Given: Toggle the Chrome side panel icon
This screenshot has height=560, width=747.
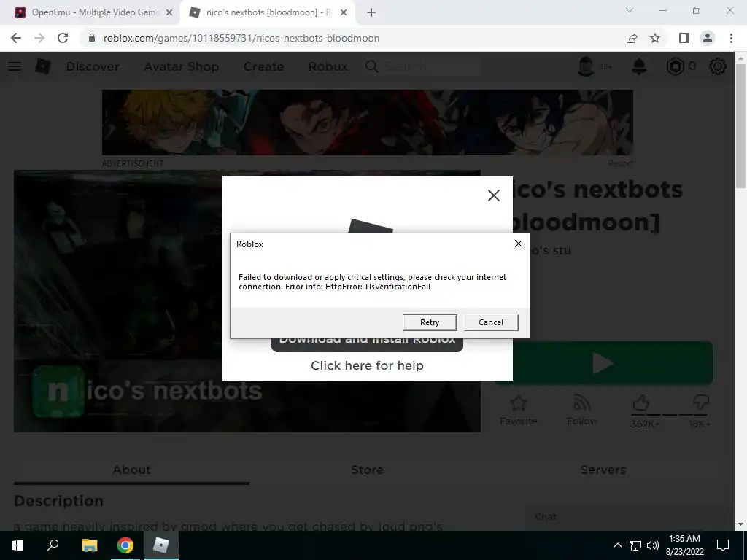Looking at the screenshot, I should pos(684,38).
